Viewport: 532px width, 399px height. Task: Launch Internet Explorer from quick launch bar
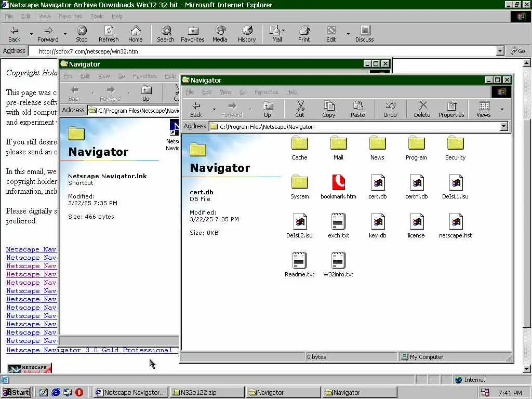[56, 392]
